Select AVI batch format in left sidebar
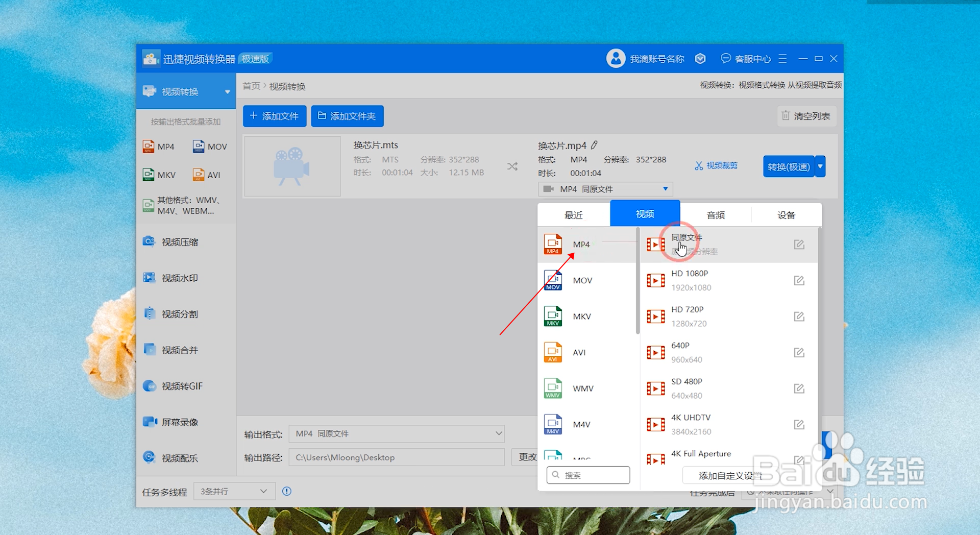 [x=207, y=175]
